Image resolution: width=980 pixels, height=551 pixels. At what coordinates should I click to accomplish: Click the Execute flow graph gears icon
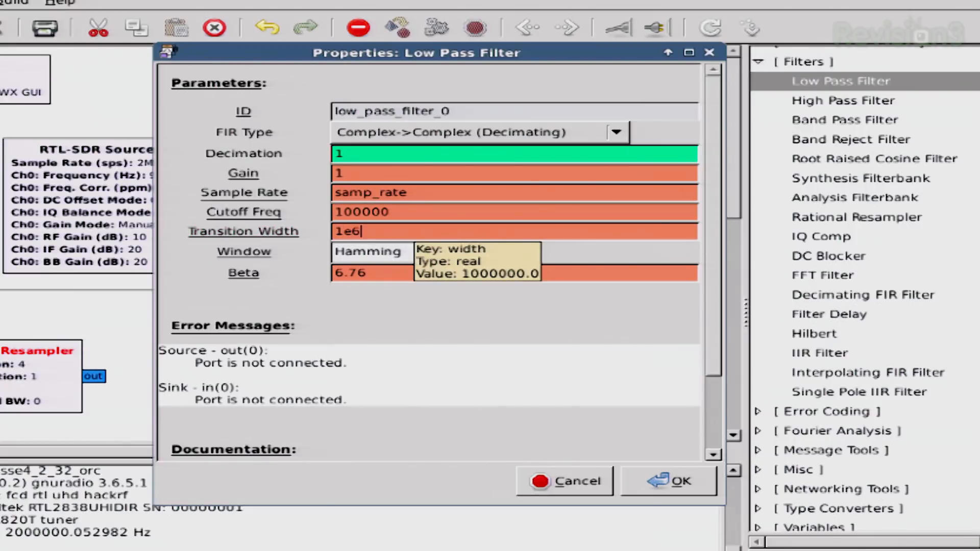(x=436, y=28)
